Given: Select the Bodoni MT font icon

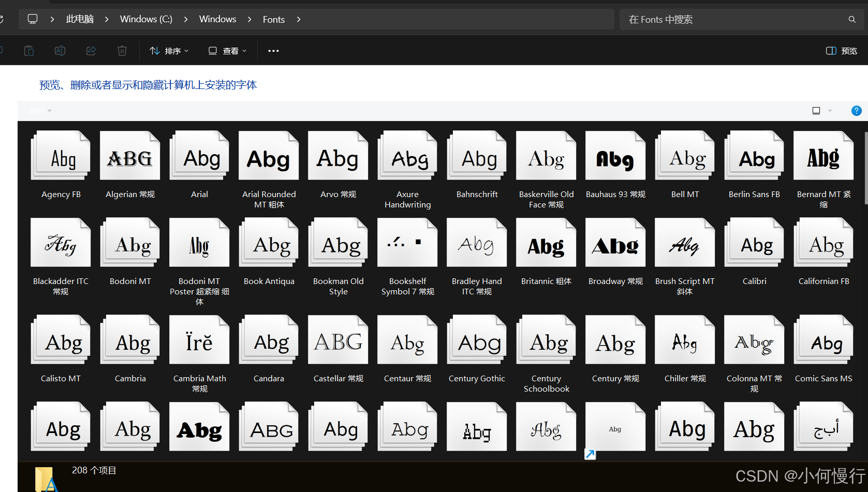Looking at the screenshot, I should (130, 242).
